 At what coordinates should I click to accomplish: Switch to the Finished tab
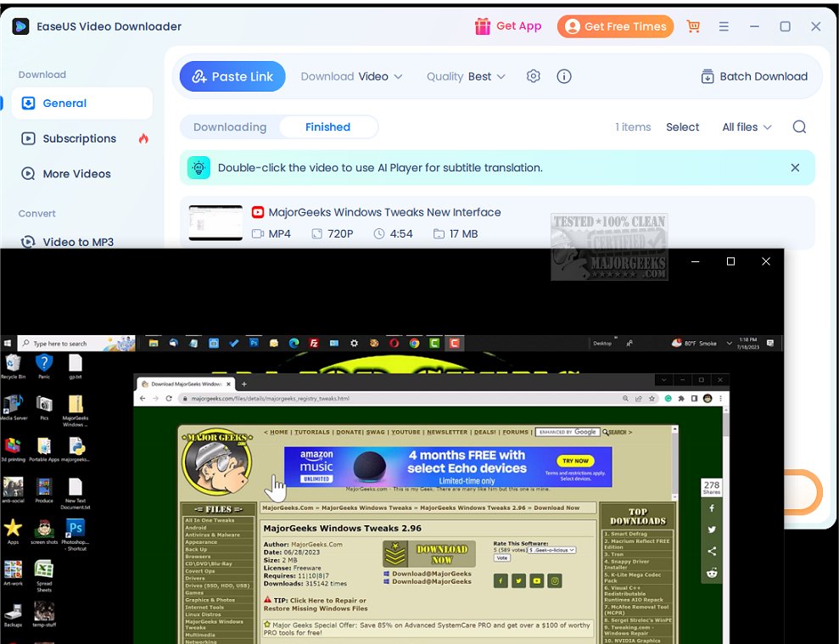[328, 127]
